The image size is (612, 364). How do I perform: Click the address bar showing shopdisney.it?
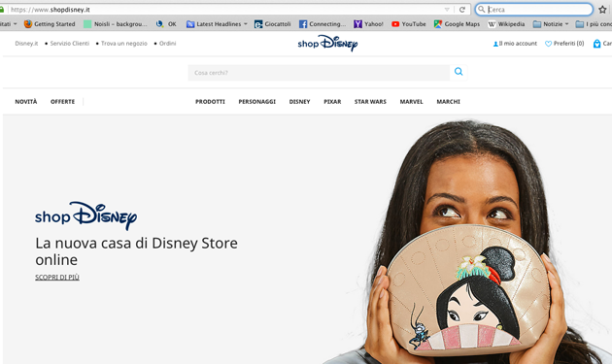click(x=226, y=10)
